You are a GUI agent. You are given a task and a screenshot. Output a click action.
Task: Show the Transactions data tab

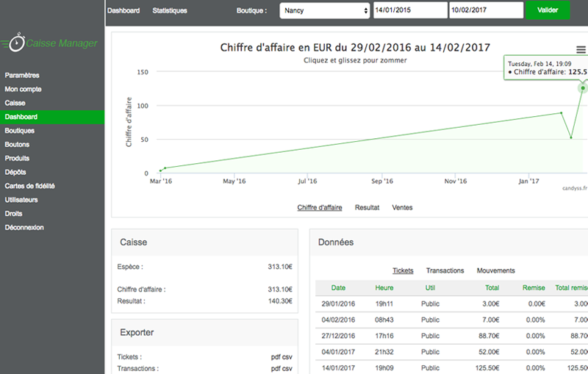coord(445,270)
